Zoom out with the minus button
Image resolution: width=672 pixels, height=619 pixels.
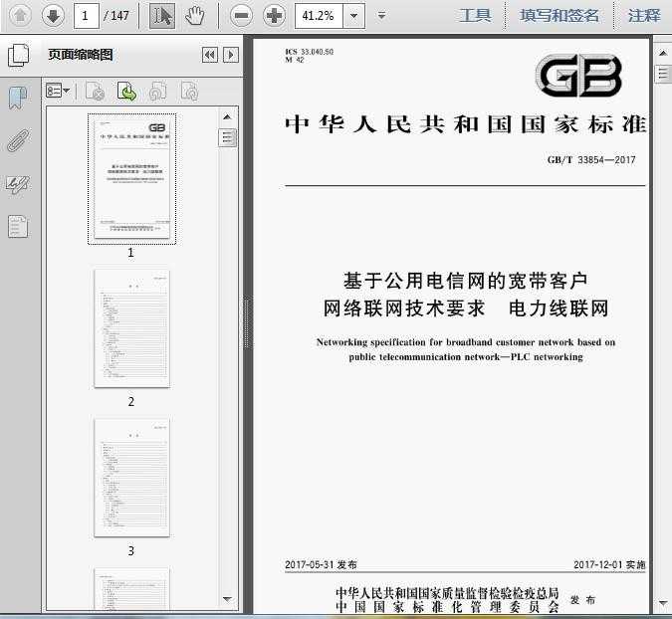pyautogui.click(x=241, y=16)
